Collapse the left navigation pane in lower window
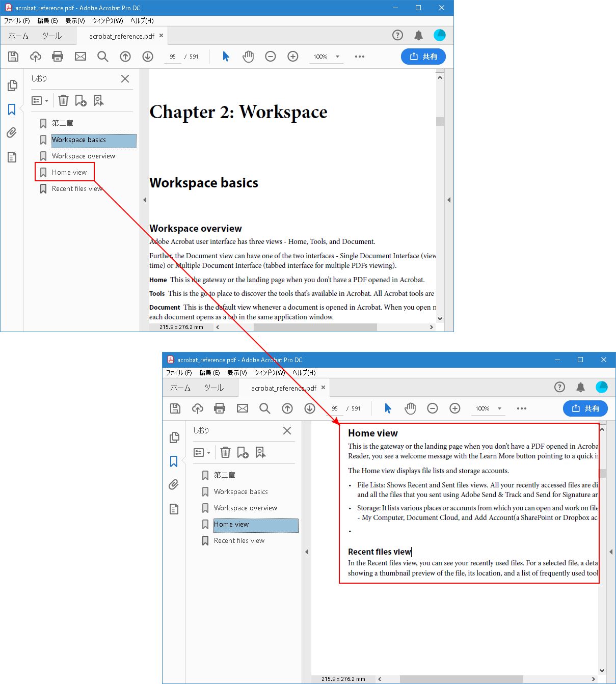Screen dimensions: 616x684 pos(307,552)
